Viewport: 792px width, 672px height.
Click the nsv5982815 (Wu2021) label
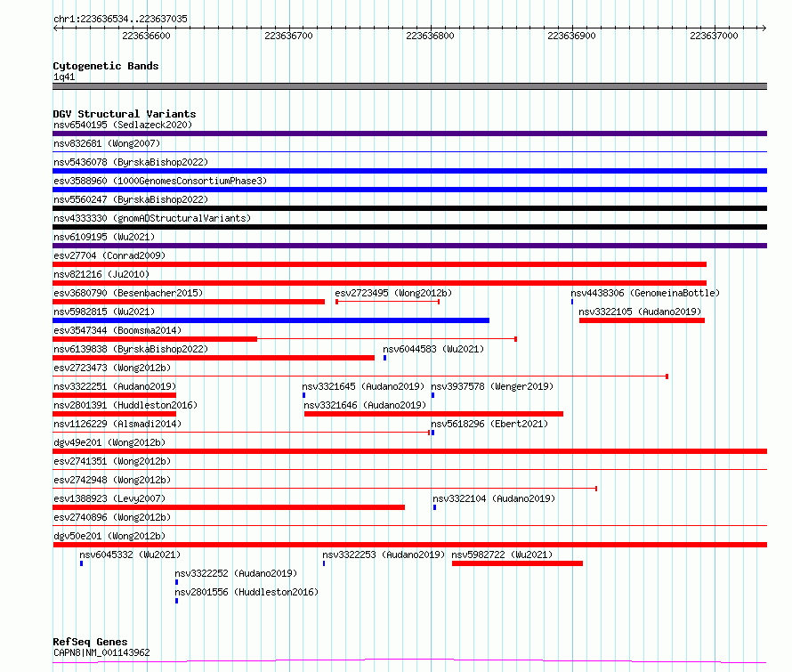coord(104,312)
